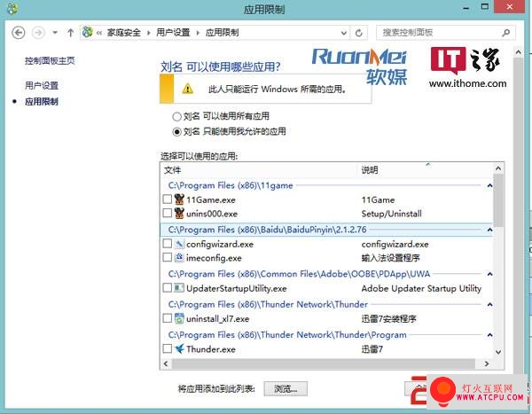Focus the 搜索控制面板 search field

point(445,33)
